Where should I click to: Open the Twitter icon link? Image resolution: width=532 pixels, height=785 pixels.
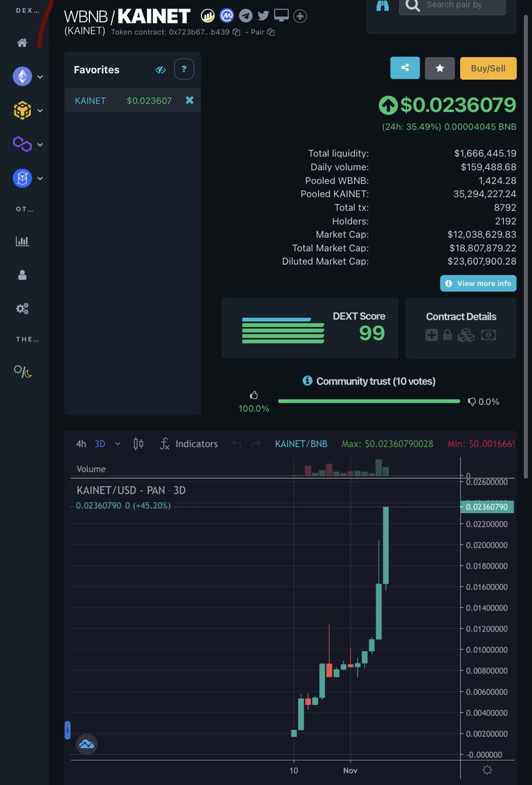[x=263, y=16]
